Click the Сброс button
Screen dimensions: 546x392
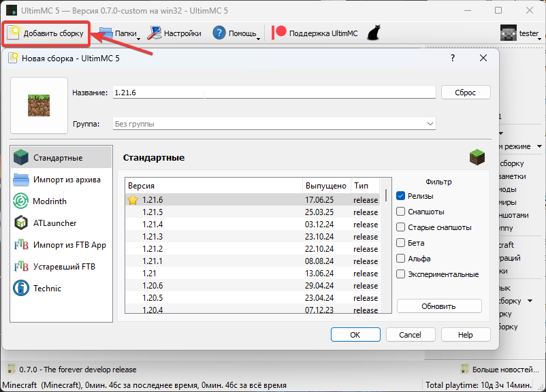[466, 93]
